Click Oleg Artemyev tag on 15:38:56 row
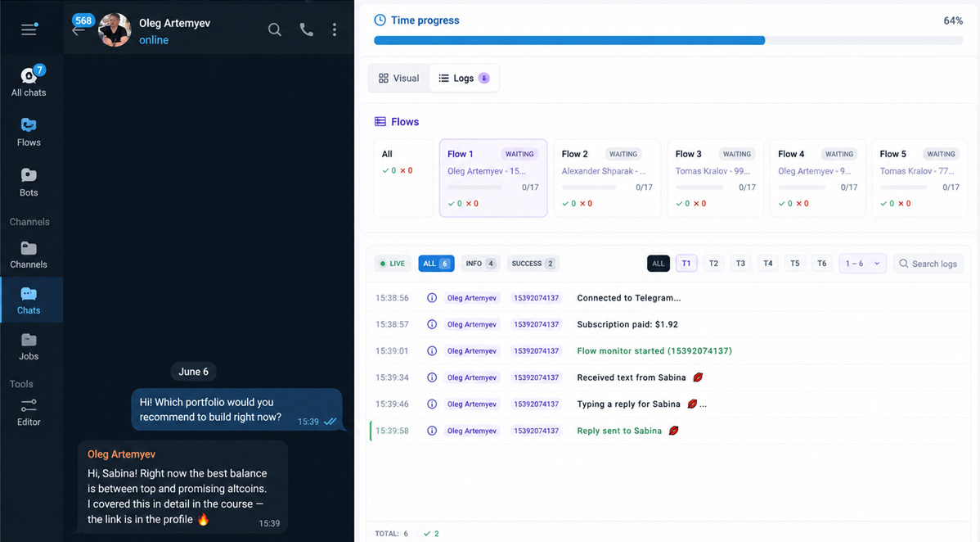 472,298
